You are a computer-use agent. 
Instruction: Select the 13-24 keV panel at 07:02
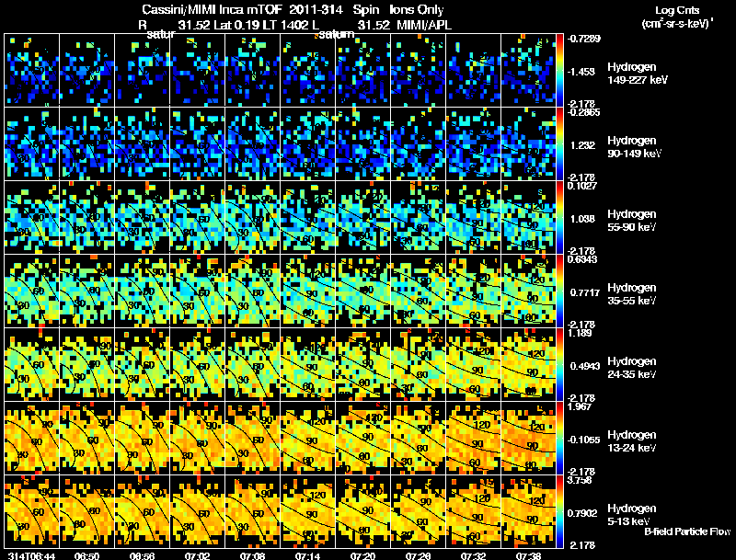pyautogui.click(x=197, y=438)
